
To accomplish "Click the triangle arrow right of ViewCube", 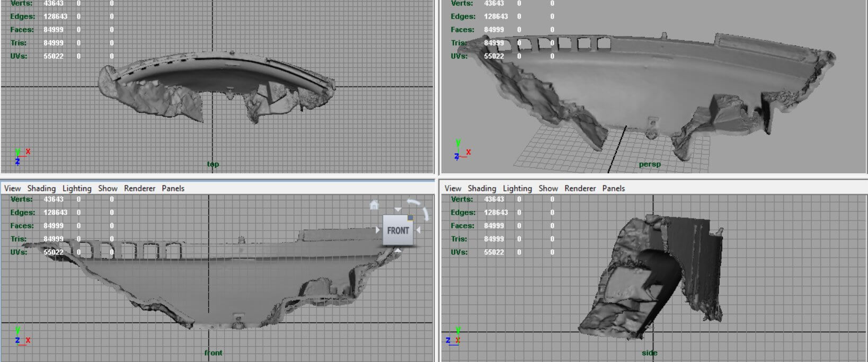I will pyautogui.click(x=419, y=230).
